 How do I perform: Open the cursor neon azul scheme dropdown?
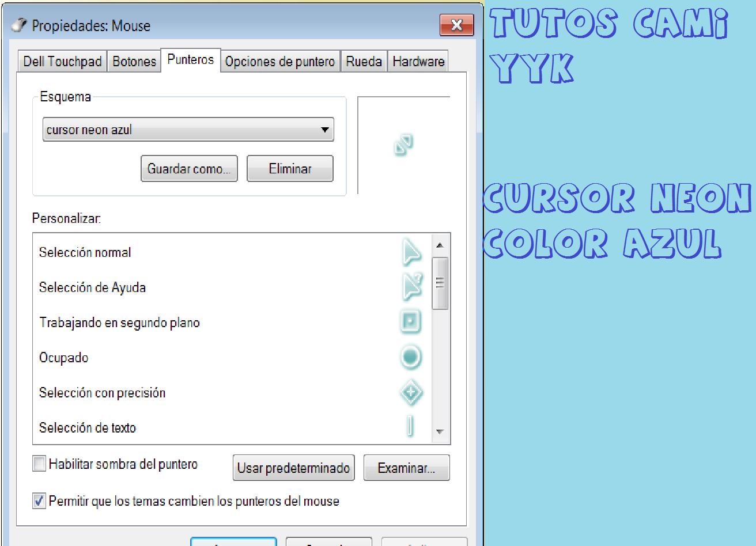(325, 130)
